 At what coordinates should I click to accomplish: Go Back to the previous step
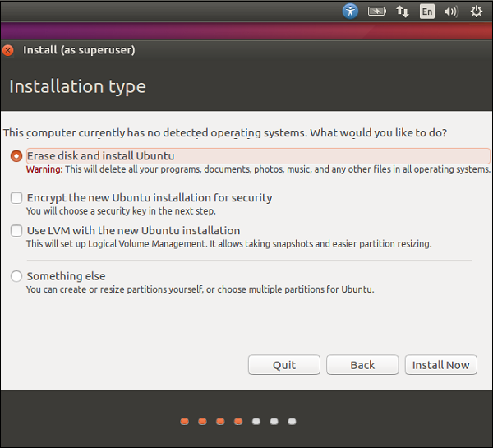click(x=362, y=365)
